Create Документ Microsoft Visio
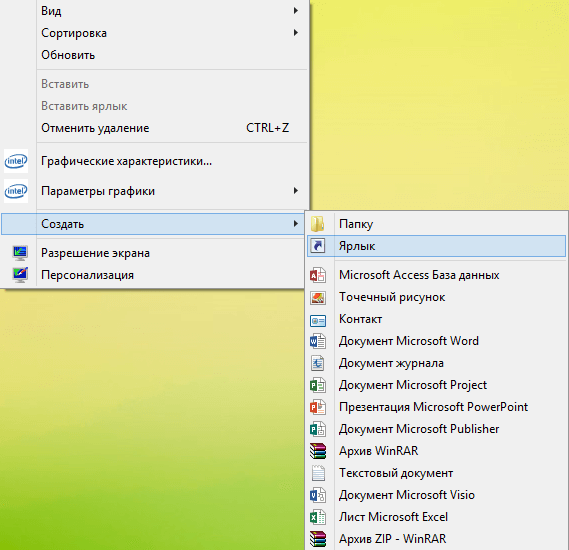 (437, 495)
